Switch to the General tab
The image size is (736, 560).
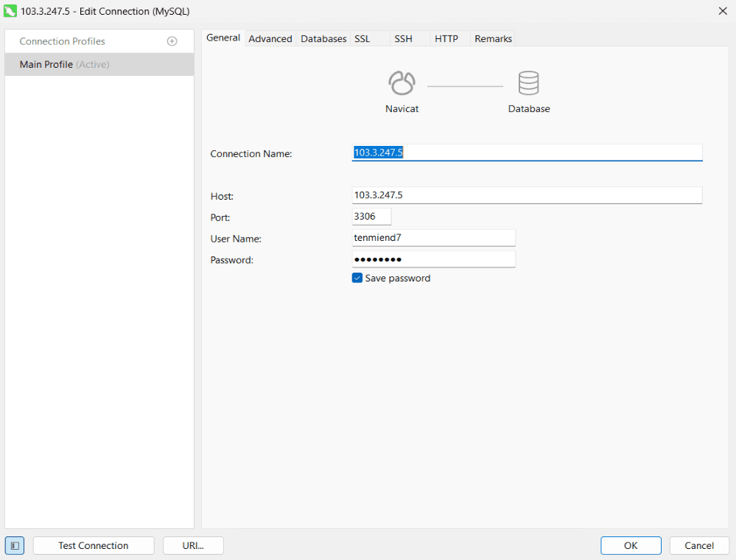tap(223, 38)
